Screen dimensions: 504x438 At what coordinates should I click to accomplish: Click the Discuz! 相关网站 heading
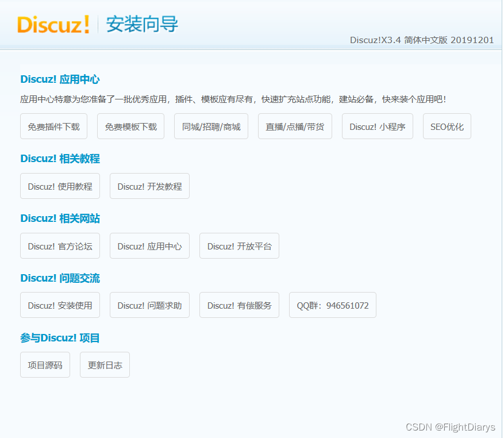pos(60,218)
